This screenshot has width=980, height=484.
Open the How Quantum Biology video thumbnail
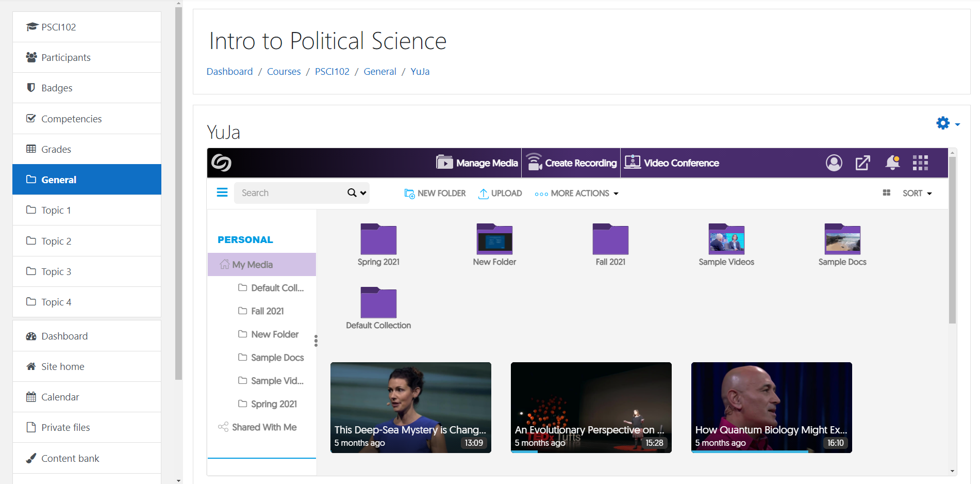771,407
